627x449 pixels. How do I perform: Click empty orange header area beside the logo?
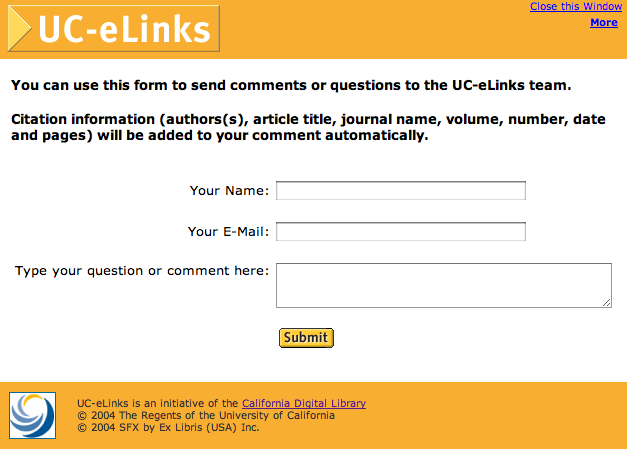(372, 32)
